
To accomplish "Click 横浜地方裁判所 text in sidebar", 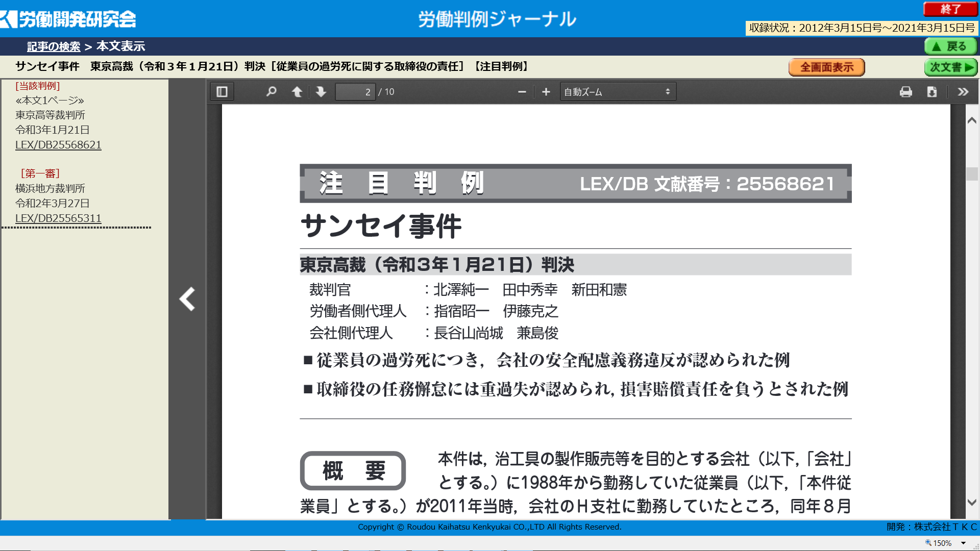I will click(x=50, y=189).
